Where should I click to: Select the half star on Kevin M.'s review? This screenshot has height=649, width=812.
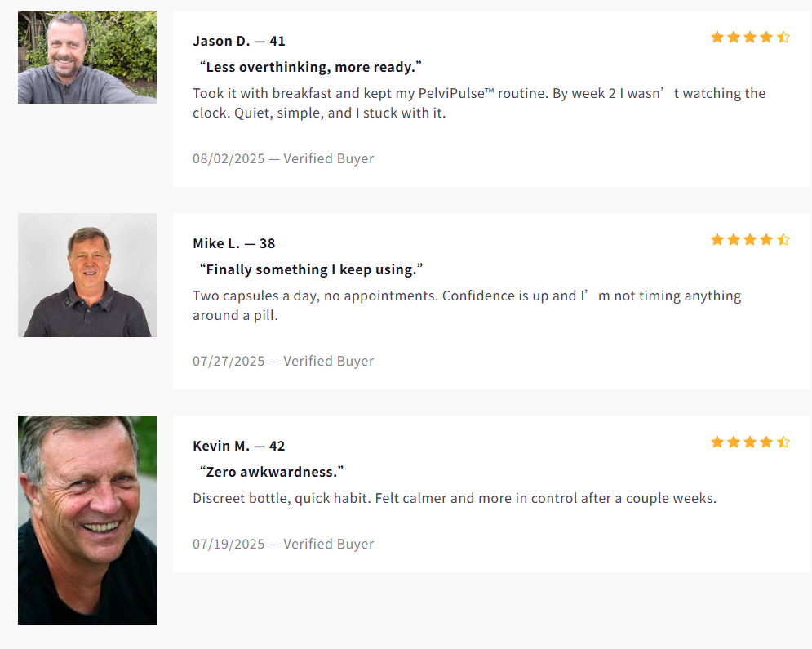pos(783,442)
